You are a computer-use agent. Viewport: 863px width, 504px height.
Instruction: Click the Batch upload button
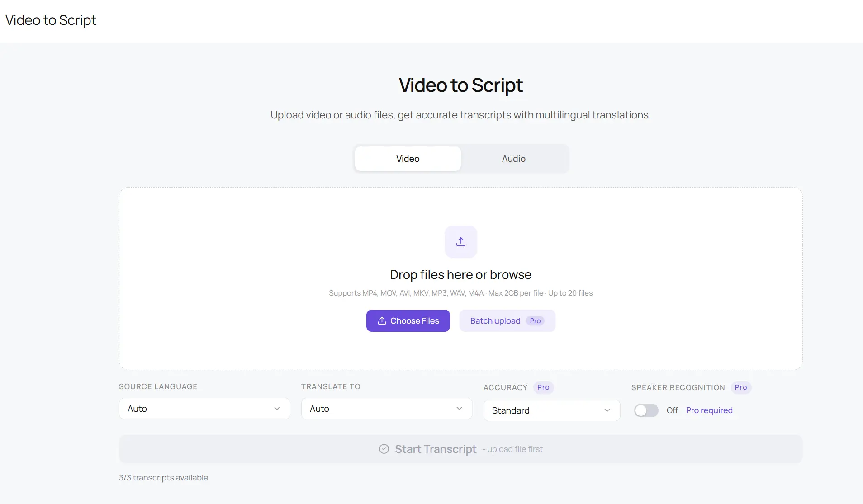pos(496,320)
